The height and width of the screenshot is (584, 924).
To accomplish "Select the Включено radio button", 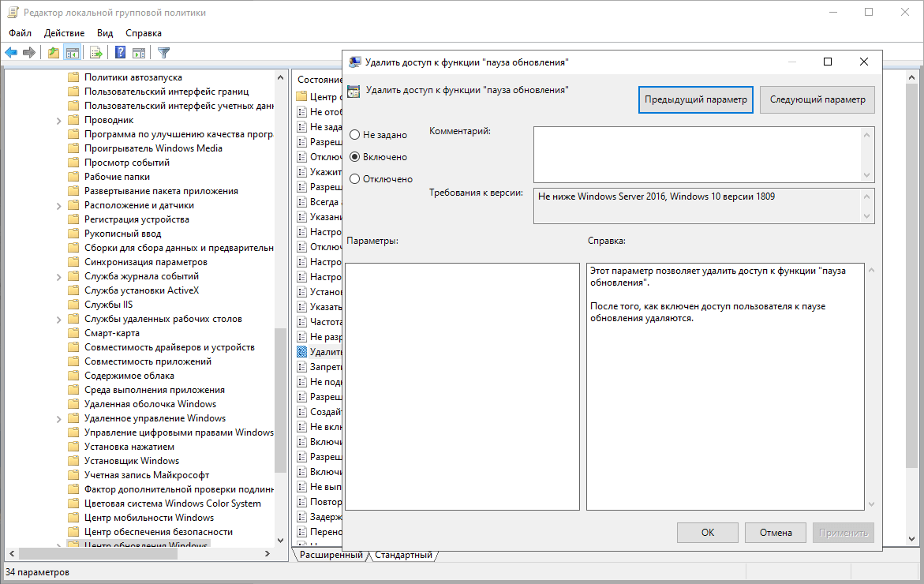I will (x=356, y=156).
